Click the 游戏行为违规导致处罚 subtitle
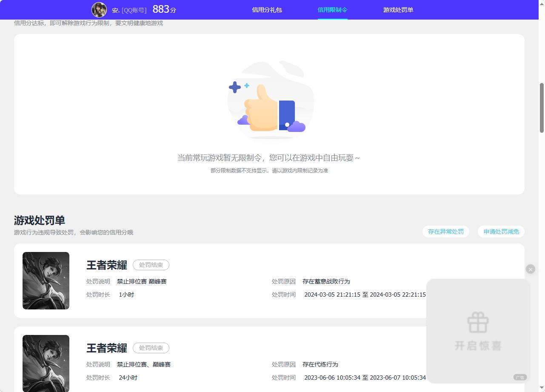The width and height of the screenshot is (545, 392). point(74,232)
